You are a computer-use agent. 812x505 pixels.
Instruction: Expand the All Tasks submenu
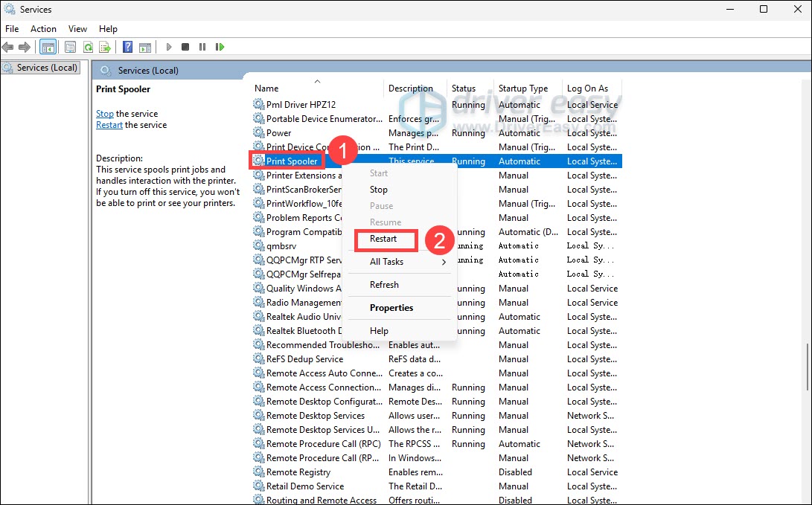pyautogui.click(x=399, y=262)
